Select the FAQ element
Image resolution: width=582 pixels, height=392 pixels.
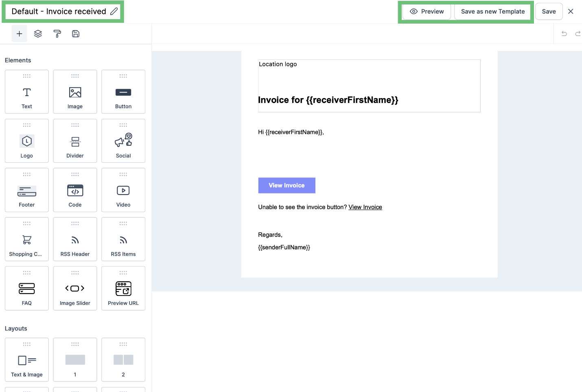[27, 288]
